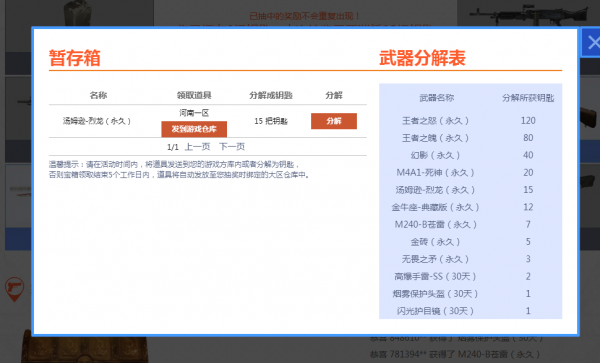Viewport: 600px width, 363px height.
Task: Click key value 7 for M240-B苍雷
Action: tap(528, 224)
